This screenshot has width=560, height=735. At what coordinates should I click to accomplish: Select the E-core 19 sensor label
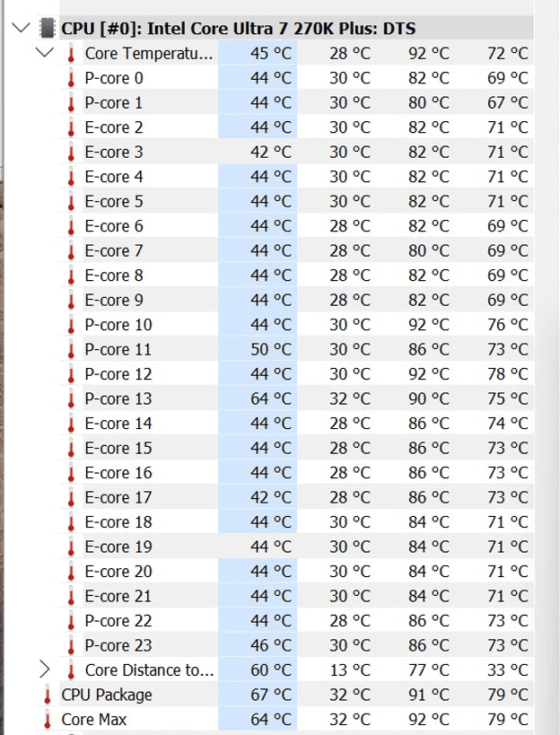(118, 547)
